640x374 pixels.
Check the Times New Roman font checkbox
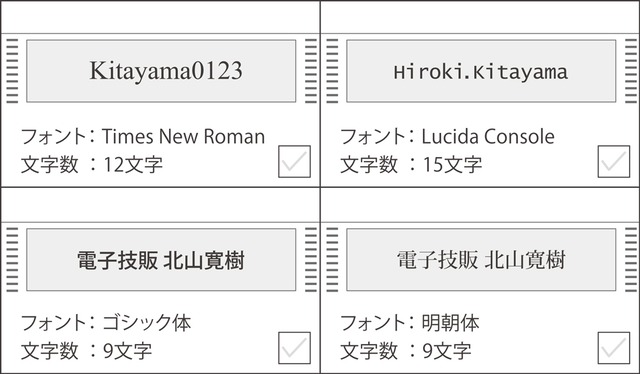coord(294,162)
